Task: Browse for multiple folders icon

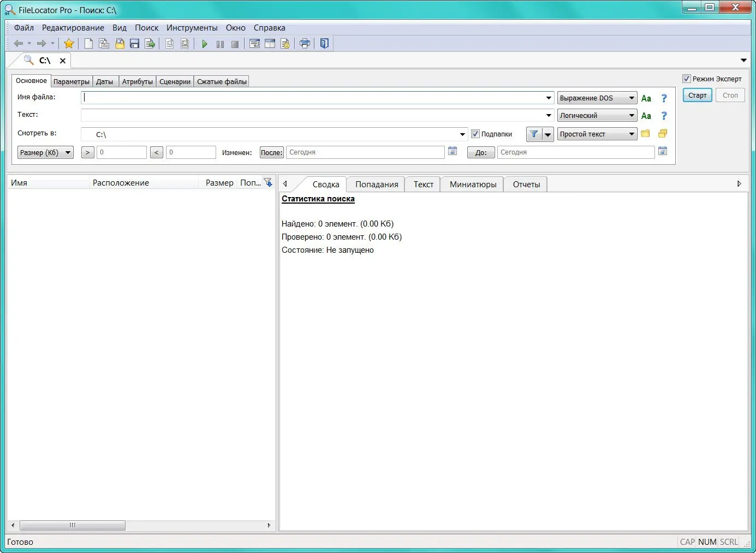Action: click(663, 133)
